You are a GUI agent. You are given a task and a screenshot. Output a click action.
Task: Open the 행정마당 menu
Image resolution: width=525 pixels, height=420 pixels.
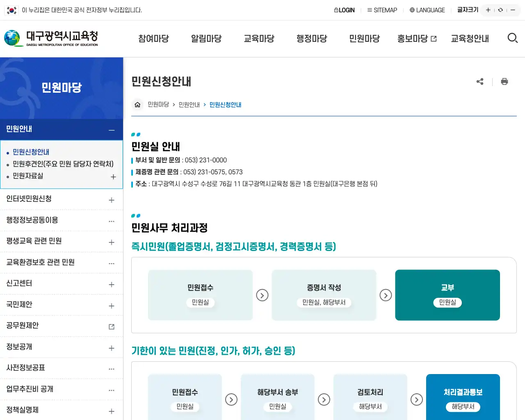point(312,38)
